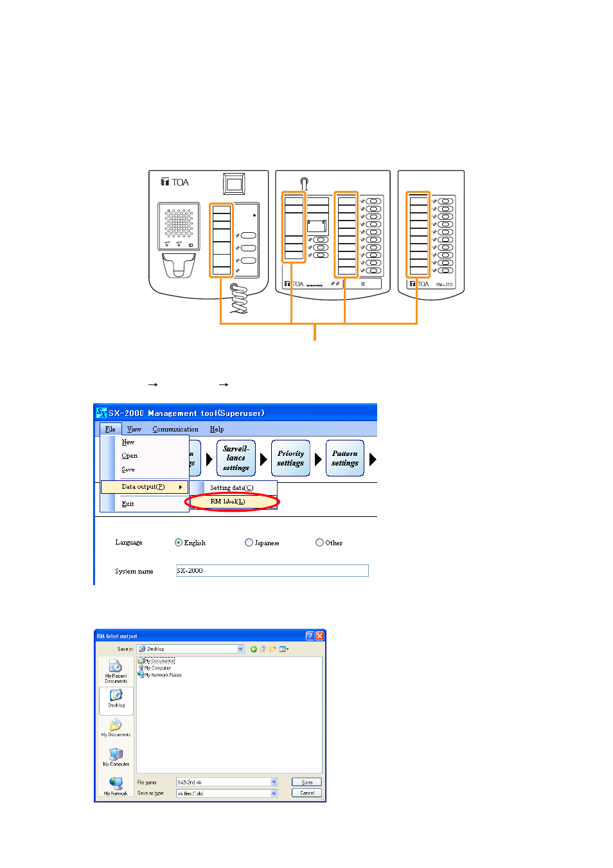Image resolution: width=613 pixels, height=868 pixels.
Task: Click the Save button
Action: (x=306, y=782)
